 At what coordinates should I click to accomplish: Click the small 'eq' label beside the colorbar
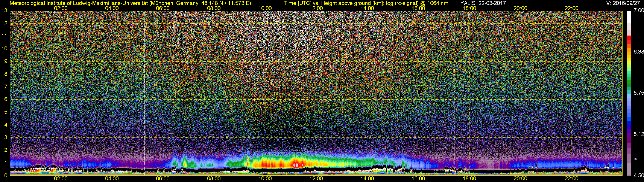tap(636, 159)
